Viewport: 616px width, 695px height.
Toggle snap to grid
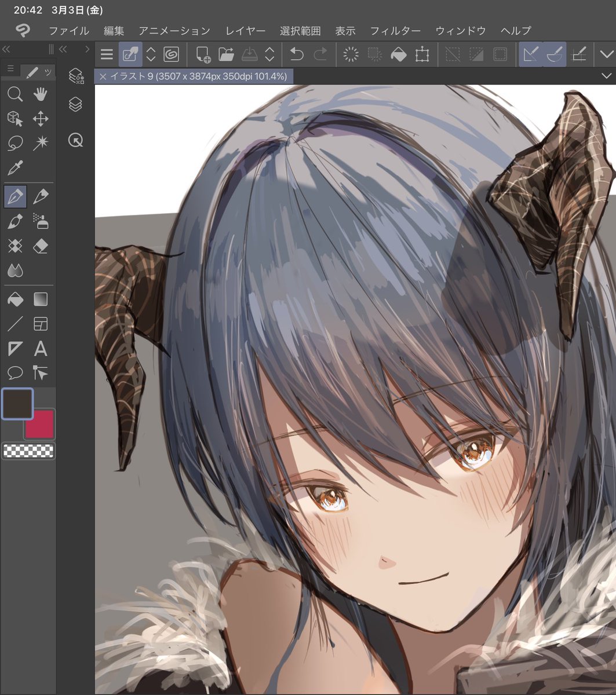click(579, 54)
